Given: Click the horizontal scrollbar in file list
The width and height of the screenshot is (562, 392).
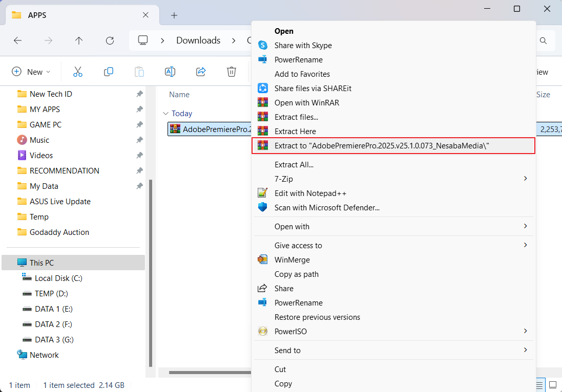Looking at the screenshot, I should coord(210,373).
